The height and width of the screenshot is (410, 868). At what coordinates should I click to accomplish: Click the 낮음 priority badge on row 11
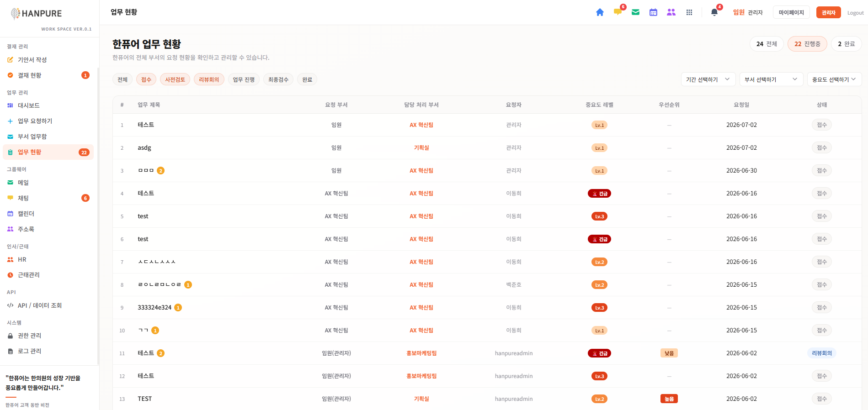(669, 353)
